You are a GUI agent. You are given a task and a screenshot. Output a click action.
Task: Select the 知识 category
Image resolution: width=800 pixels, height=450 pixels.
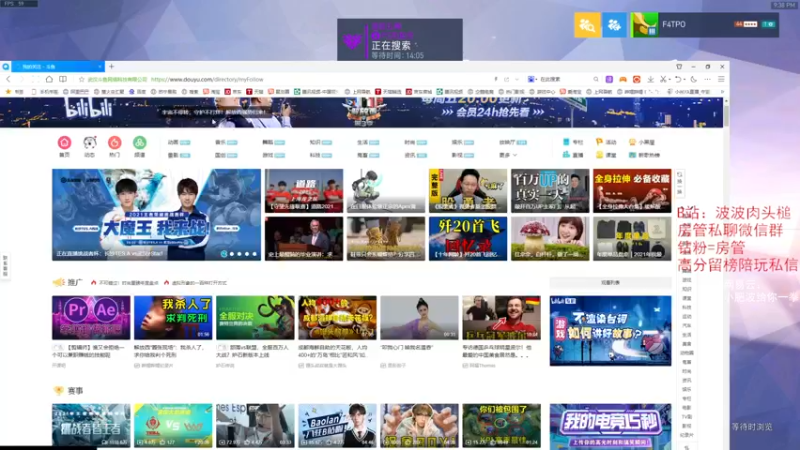321,142
